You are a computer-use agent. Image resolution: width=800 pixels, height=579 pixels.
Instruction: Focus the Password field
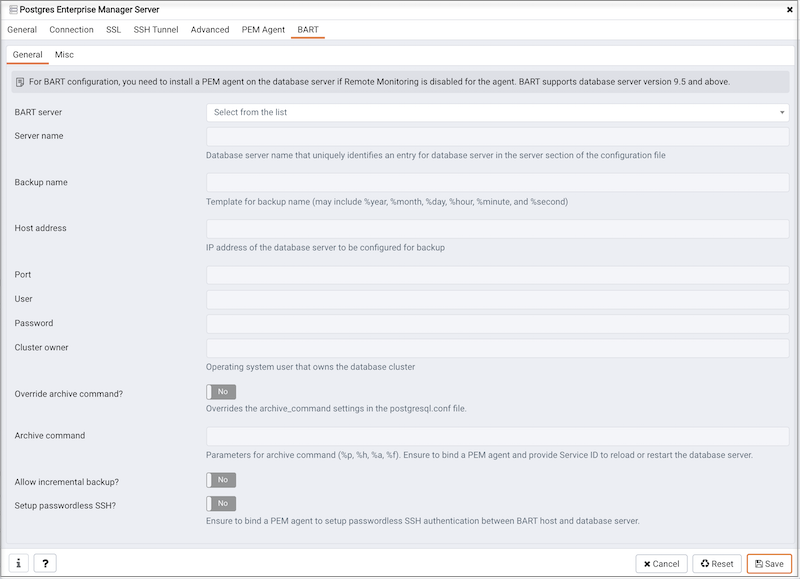point(497,323)
